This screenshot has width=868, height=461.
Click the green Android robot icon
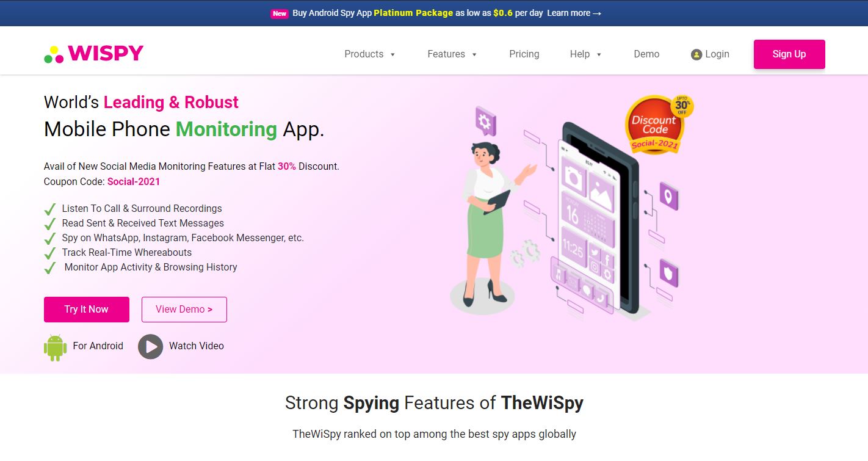[x=55, y=347]
